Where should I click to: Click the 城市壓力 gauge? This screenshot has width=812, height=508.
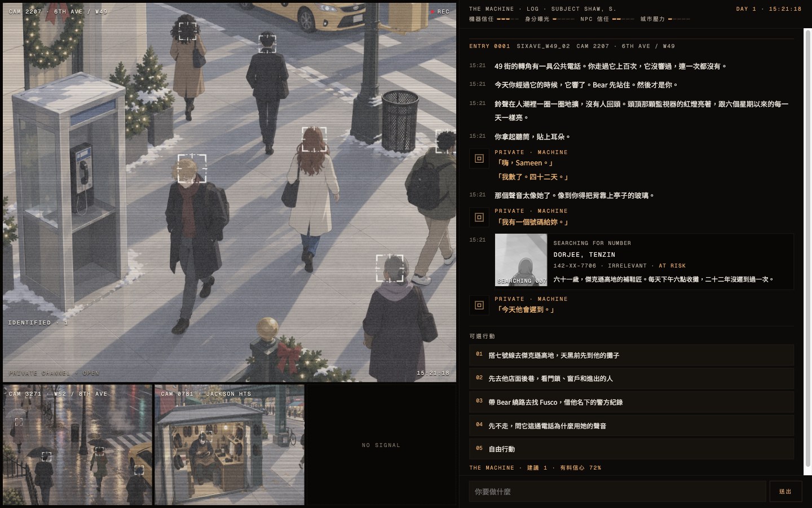[x=665, y=19]
